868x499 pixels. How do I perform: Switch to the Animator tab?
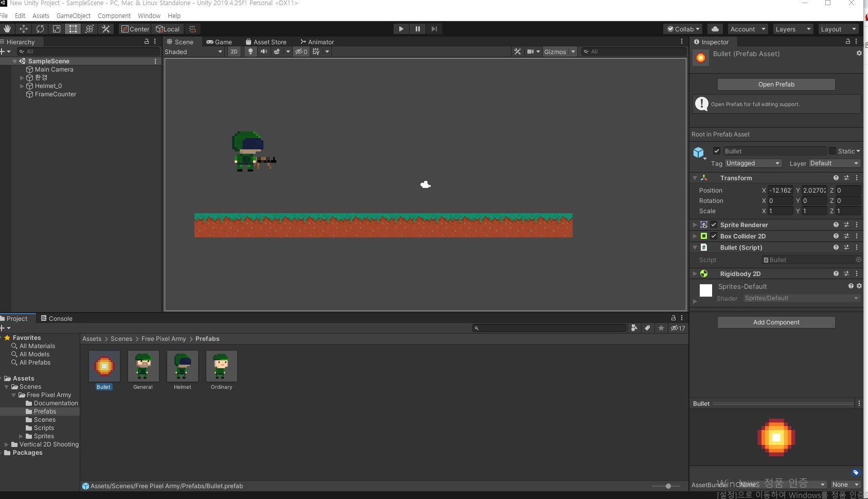(x=317, y=42)
